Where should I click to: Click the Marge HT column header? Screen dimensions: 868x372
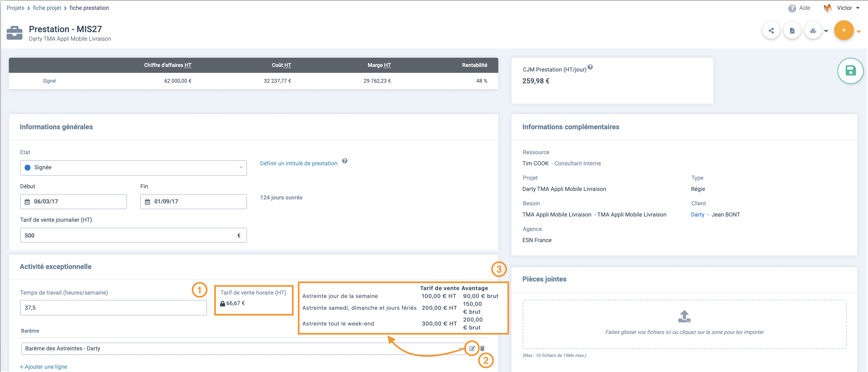coord(379,65)
